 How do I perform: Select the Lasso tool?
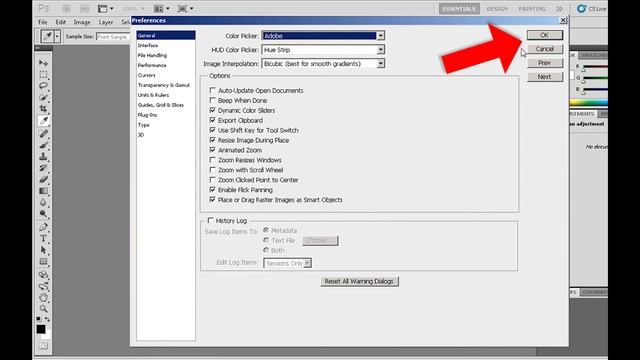tap(43, 86)
